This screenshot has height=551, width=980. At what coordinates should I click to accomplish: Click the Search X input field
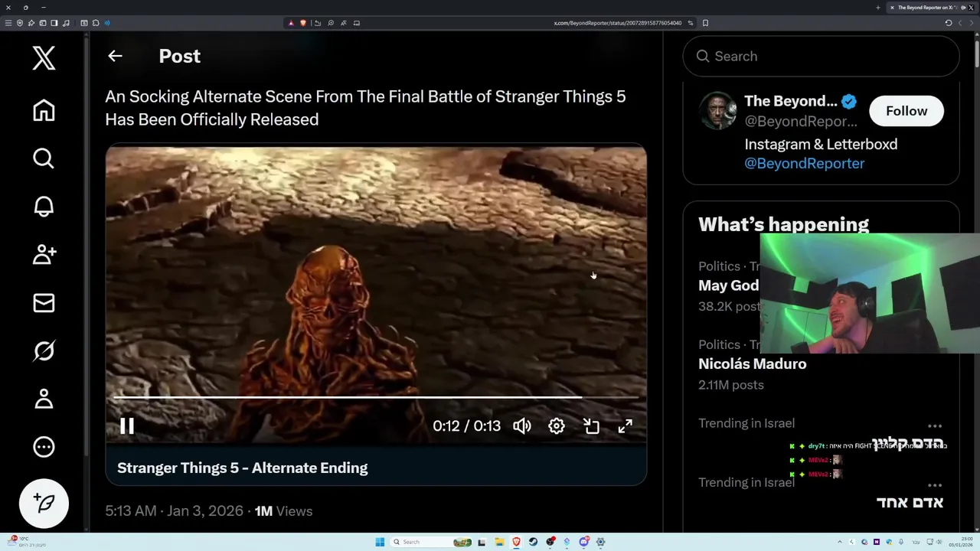coord(821,56)
